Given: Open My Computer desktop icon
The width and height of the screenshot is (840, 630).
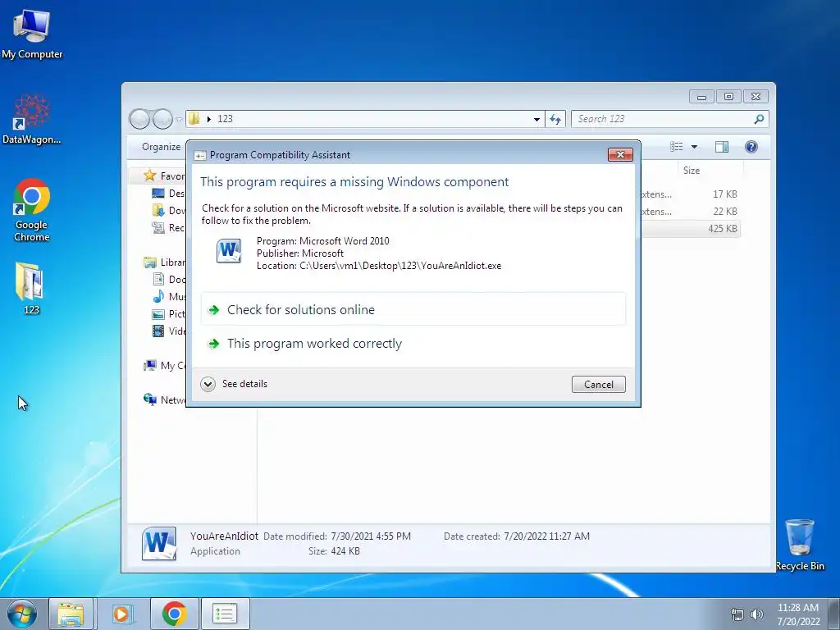Looking at the screenshot, I should 32,33.
